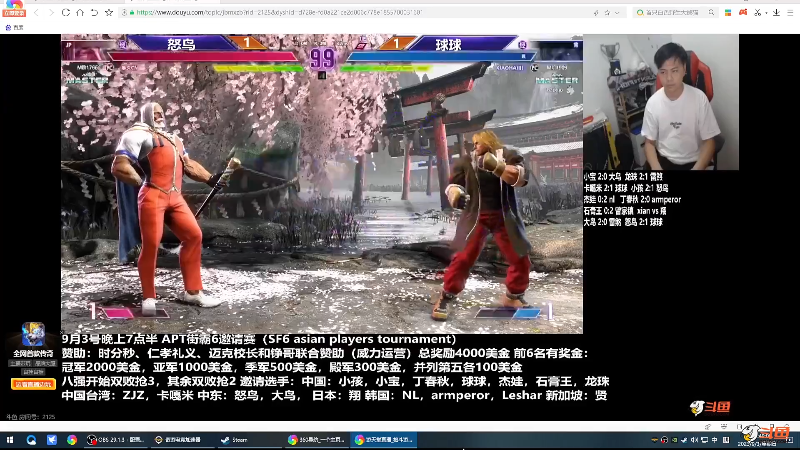Image resolution: width=800 pixels, height=450 pixels.
Task: Click the streamer webcam view
Action: coord(661,102)
